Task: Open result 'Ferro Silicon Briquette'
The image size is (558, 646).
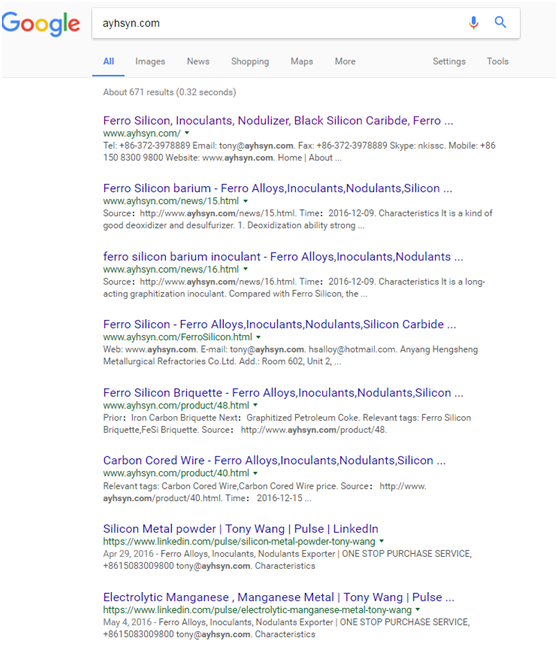Action: coord(283,393)
